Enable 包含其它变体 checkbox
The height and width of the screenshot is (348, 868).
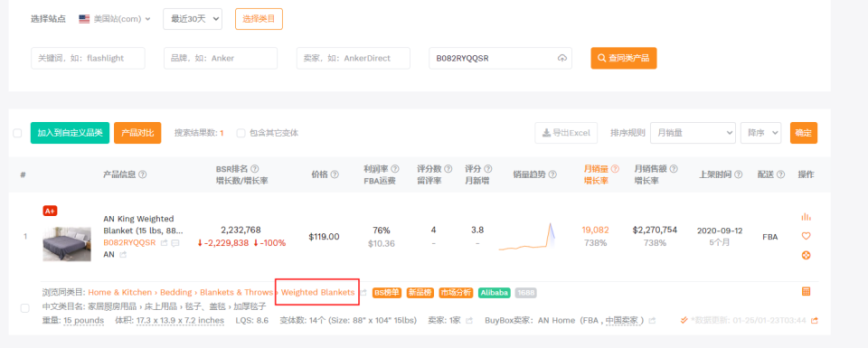[x=241, y=133]
